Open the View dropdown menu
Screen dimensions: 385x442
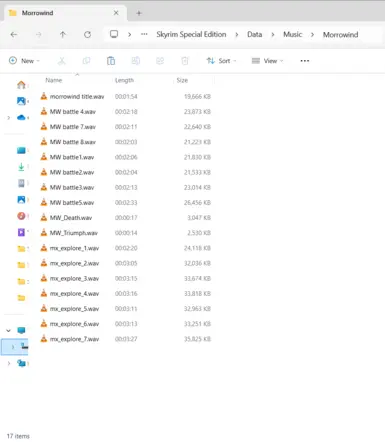pos(268,61)
